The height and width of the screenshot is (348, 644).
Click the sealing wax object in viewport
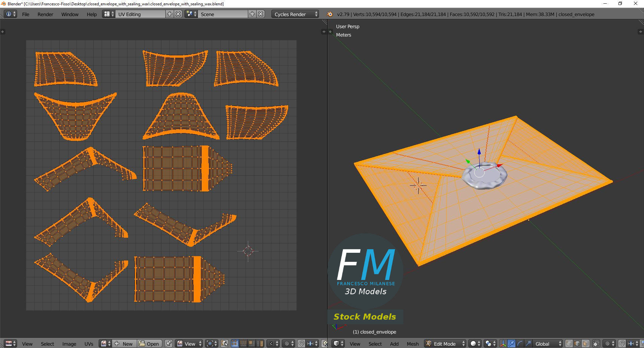[484, 177]
